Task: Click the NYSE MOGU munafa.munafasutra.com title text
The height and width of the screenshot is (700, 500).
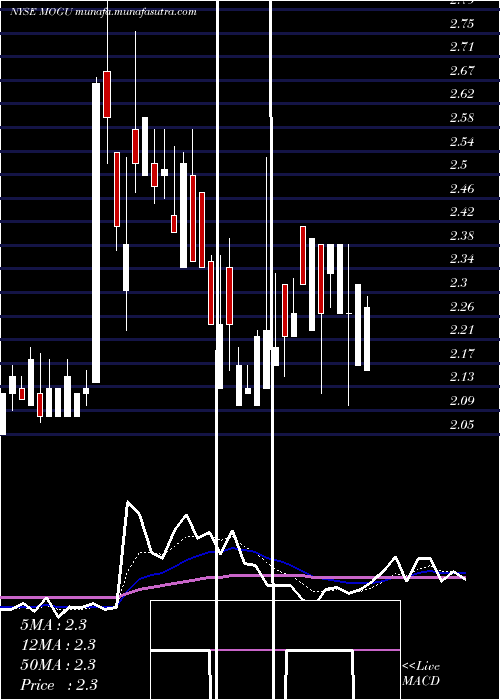Action: click(x=103, y=12)
